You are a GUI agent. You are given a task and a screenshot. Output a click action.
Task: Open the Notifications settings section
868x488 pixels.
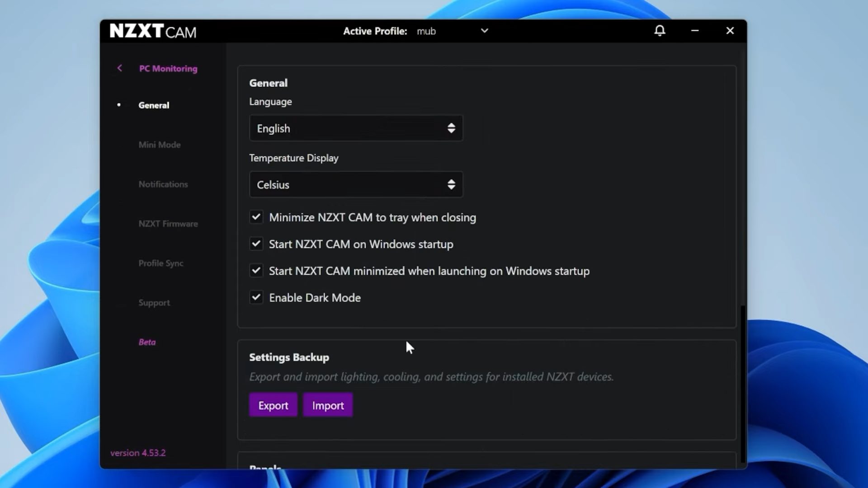(x=163, y=184)
